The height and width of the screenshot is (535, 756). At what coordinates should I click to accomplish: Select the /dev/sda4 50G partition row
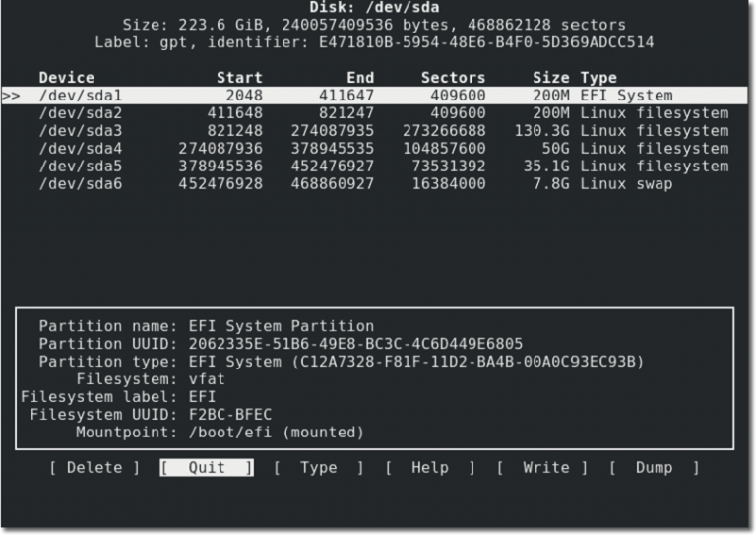tap(375, 149)
